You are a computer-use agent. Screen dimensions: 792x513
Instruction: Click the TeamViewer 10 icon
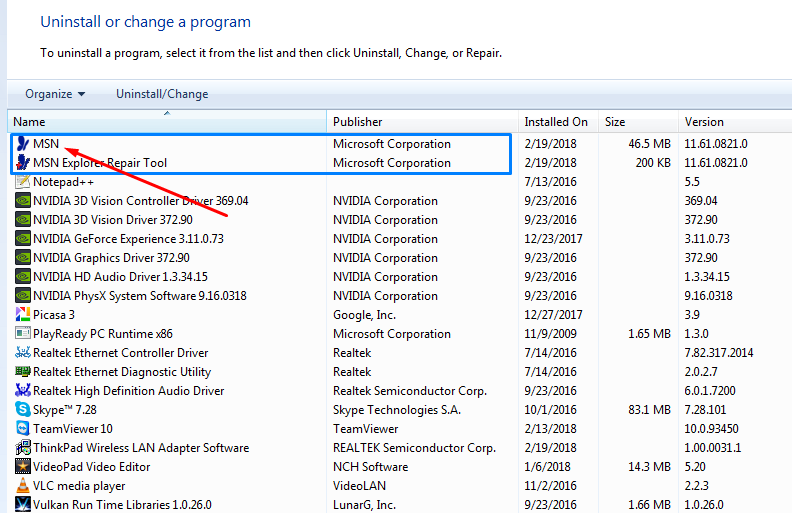23,429
